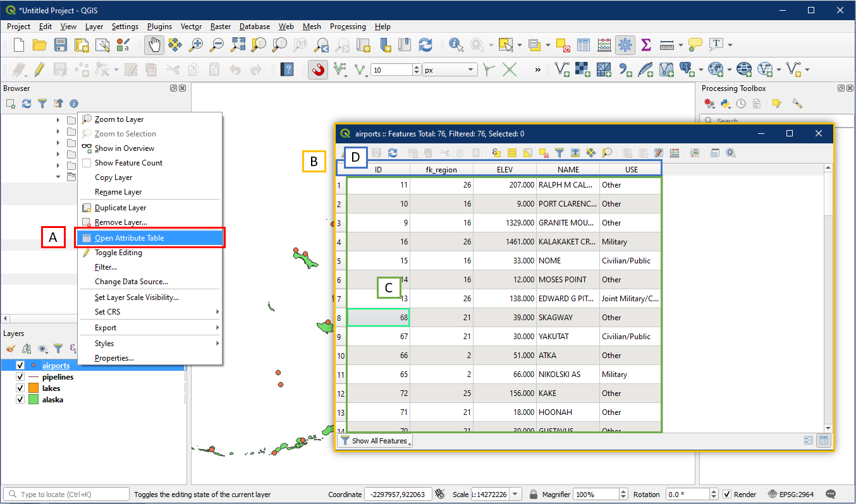Expand the Show All Features filter dropdown
856x504 pixels.
376,441
